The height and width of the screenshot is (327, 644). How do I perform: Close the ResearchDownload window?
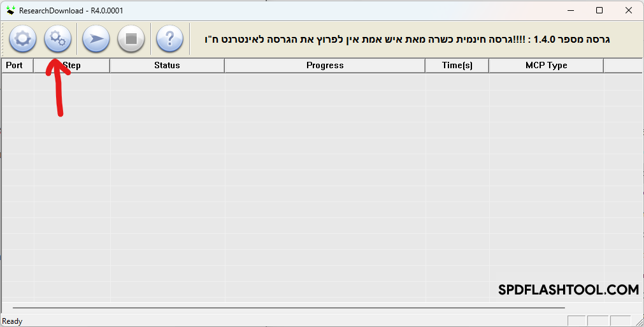tap(629, 10)
